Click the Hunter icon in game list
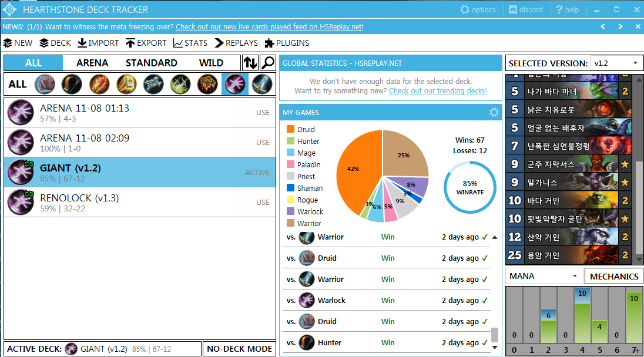This screenshot has width=644, height=357. (306, 343)
